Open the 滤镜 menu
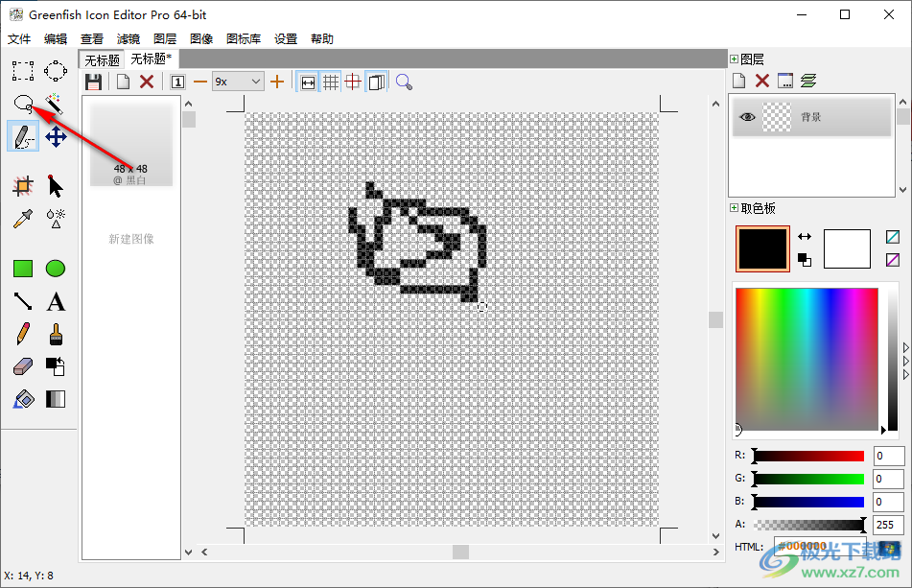 click(x=128, y=38)
